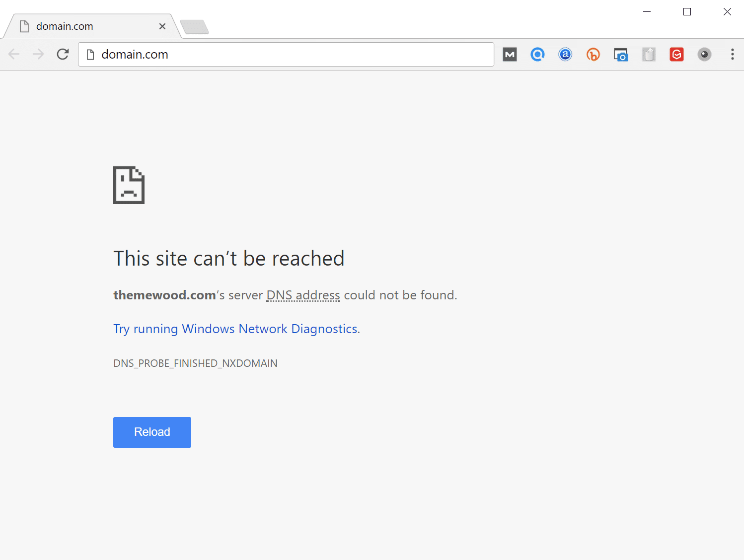This screenshot has width=744, height=560.
Task: Click the sad-face document error graphic
Action: (129, 185)
